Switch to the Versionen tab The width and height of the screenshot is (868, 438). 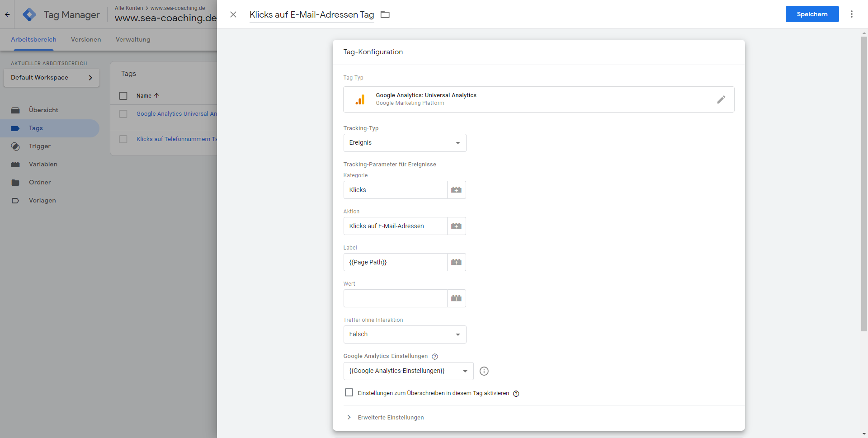[x=86, y=40]
